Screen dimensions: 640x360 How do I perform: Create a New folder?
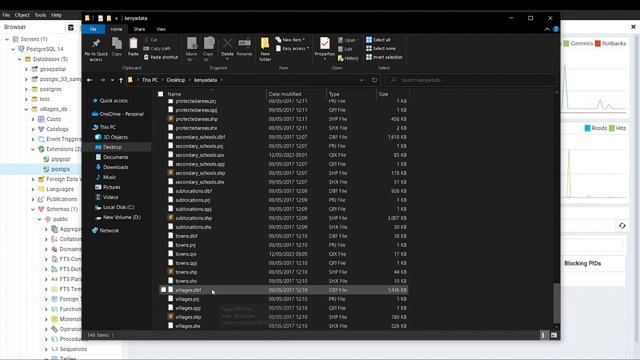tap(265, 49)
